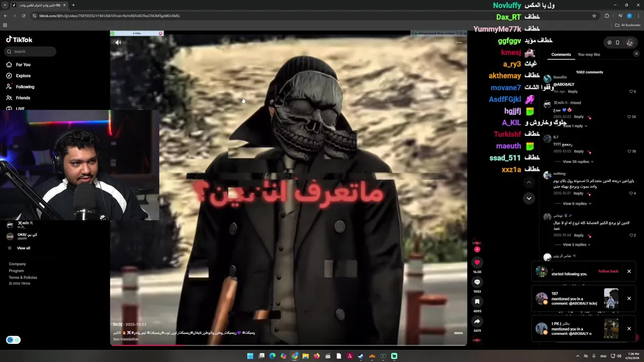Dismiss the I PK mention notification
644x362 pixels.
click(x=629, y=329)
